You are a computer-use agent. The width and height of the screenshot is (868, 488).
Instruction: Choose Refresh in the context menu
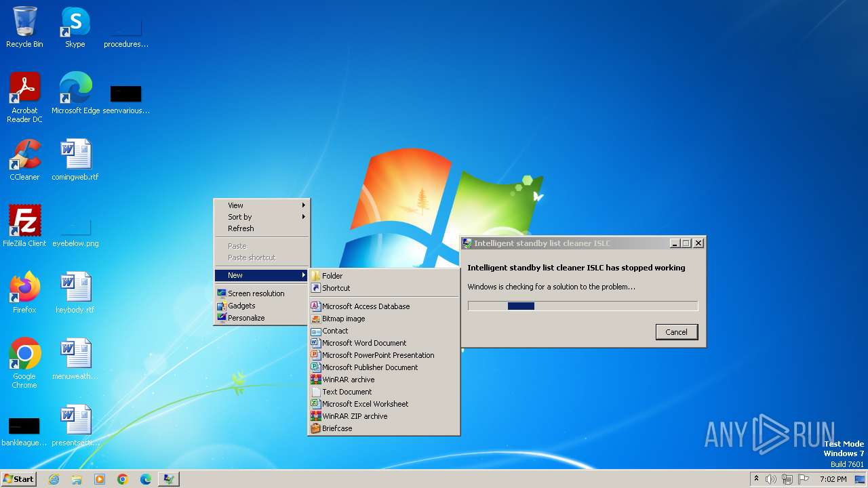coord(262,228)
